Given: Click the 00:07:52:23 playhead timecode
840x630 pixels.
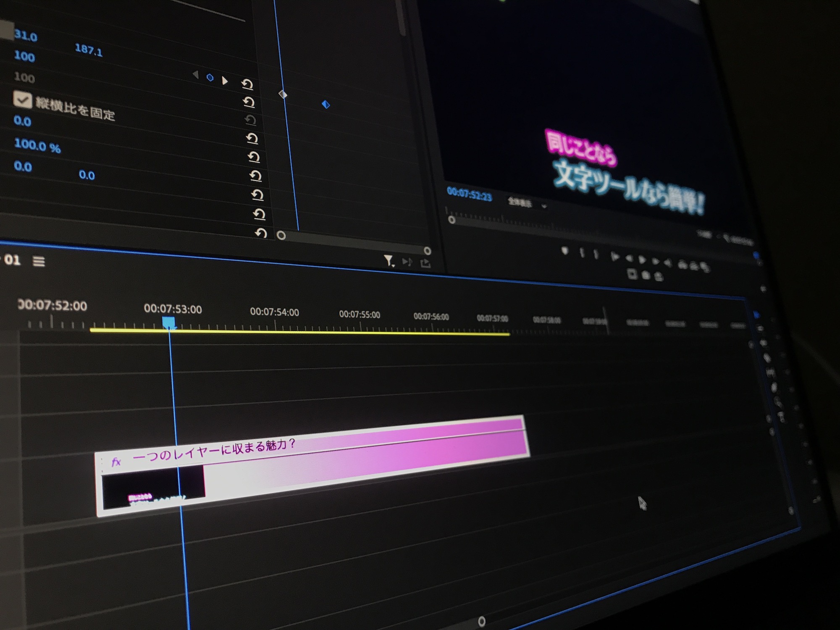Looking at the screenshot, I should click(x=469, y=194).
